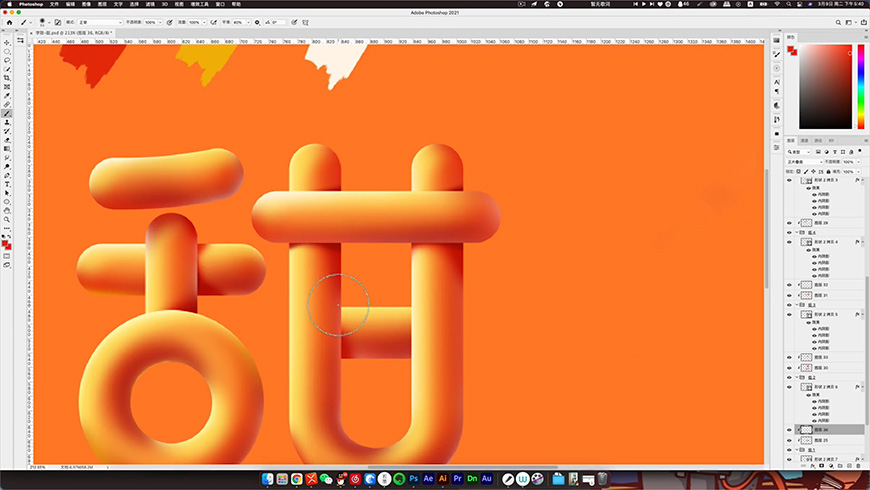Open the 文件 menu

(54, 4)
